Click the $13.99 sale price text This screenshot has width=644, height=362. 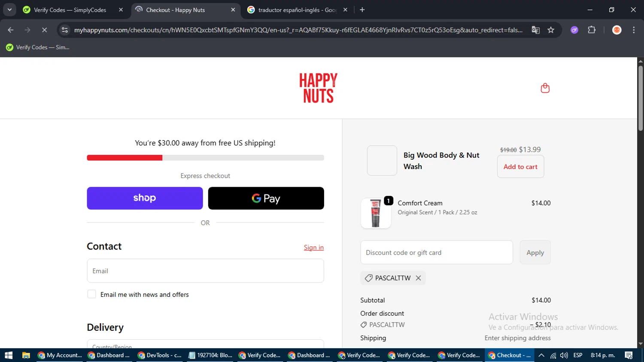[x=530, y=149]
